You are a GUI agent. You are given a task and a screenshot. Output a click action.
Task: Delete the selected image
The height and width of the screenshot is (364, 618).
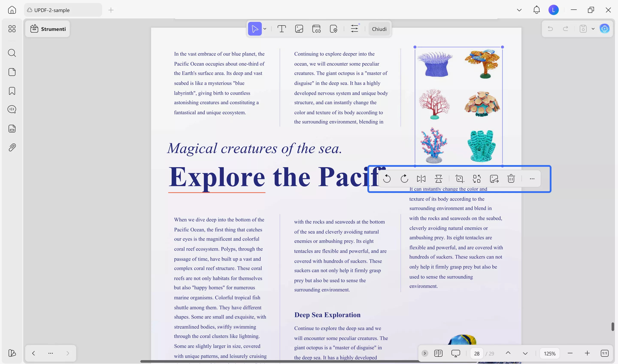pos(511,179)
